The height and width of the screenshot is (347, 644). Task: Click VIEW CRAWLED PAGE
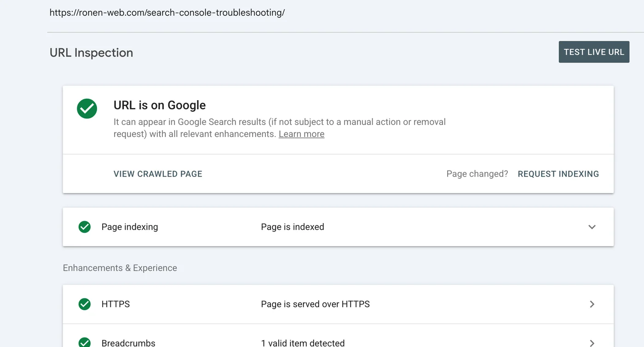[158, 174]
